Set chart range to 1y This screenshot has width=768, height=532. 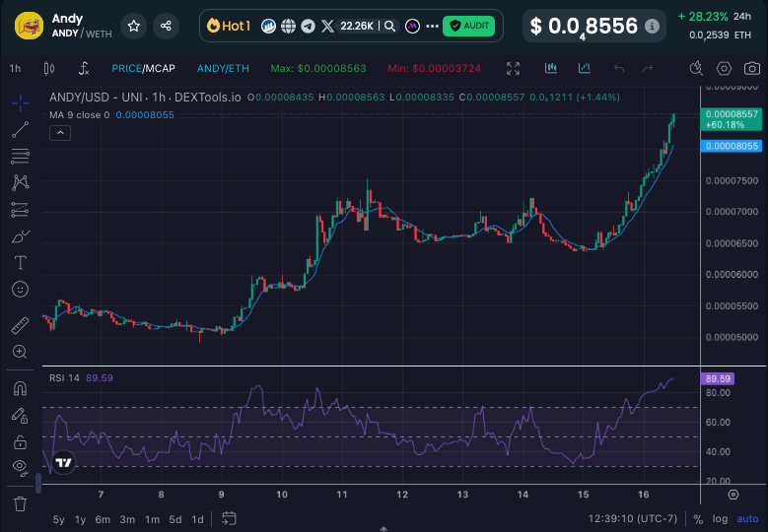click(80, 519)
